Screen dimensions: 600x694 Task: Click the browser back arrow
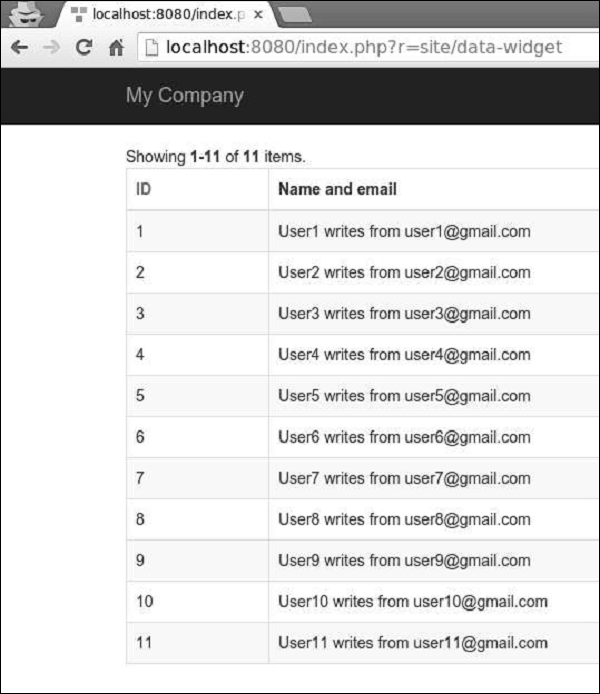20,47
